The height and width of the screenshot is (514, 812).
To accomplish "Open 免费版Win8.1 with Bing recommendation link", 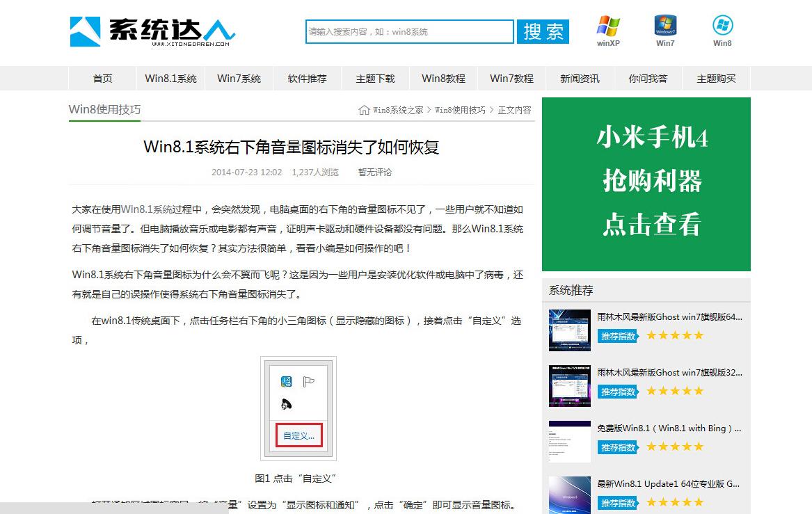I will [669, 428].
